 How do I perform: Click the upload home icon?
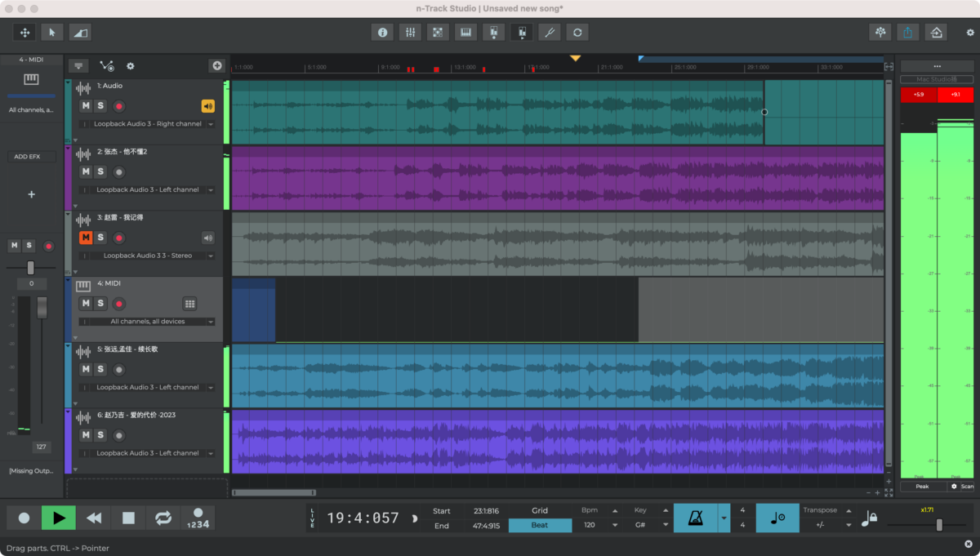click(936, 33)
